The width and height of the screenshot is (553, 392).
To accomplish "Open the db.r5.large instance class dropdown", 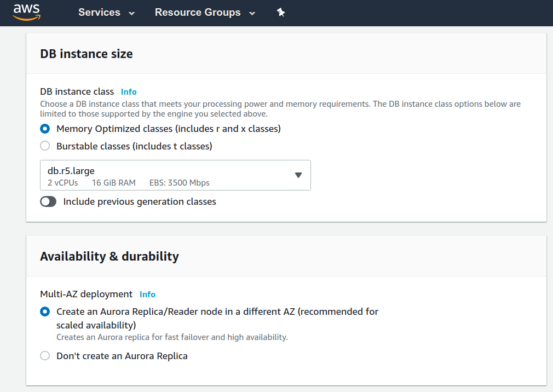I will (x=175, y=175).
